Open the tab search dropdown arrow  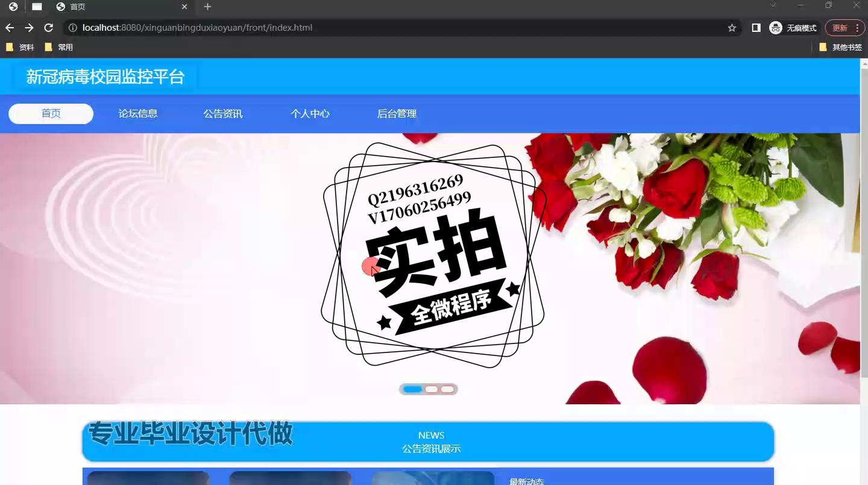(773, 5)
